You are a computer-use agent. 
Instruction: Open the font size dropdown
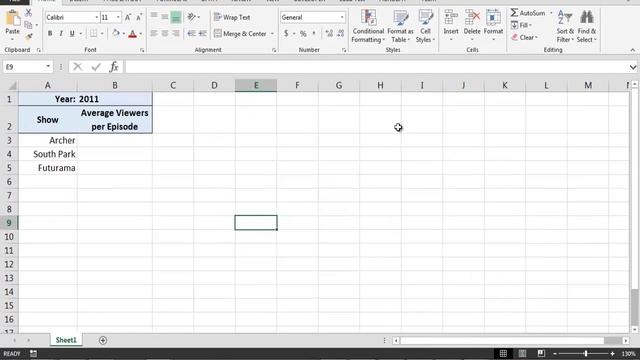point(118,17)
